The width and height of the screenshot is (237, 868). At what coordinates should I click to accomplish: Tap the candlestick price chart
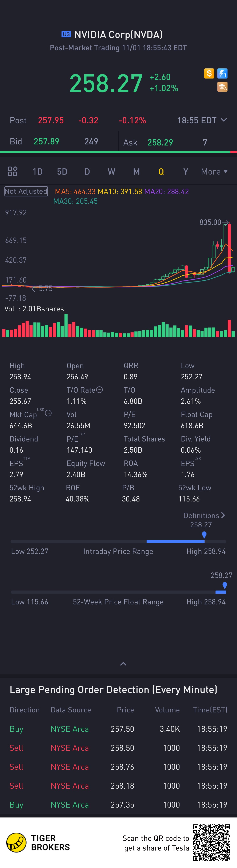tap(118, 255)
